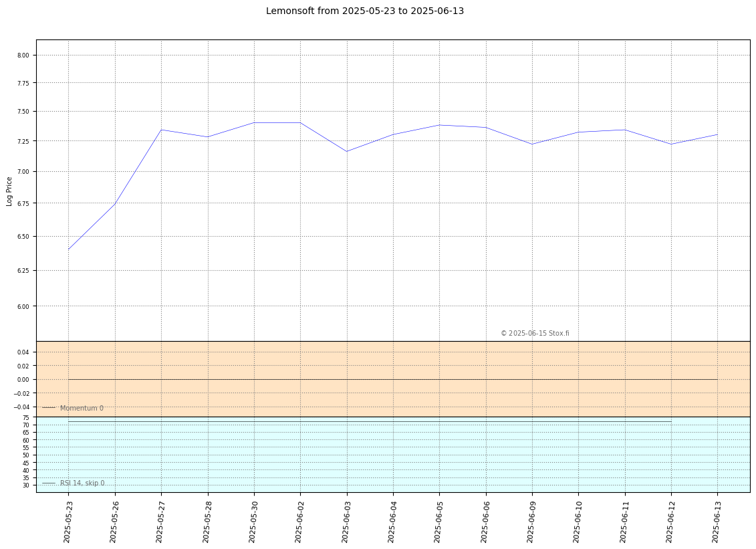
Task: Select the 7.00 log price tick label
Action: coord(23,172)
